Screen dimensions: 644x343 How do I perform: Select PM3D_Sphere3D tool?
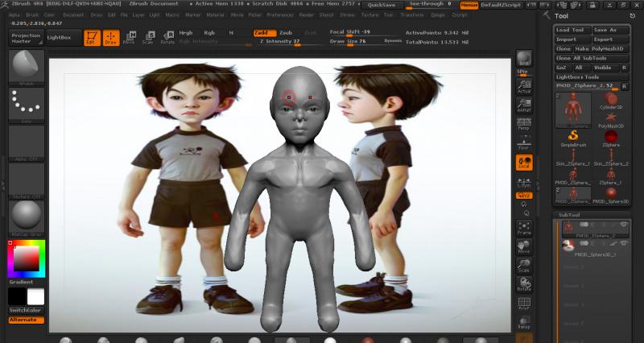click(611, 196)
